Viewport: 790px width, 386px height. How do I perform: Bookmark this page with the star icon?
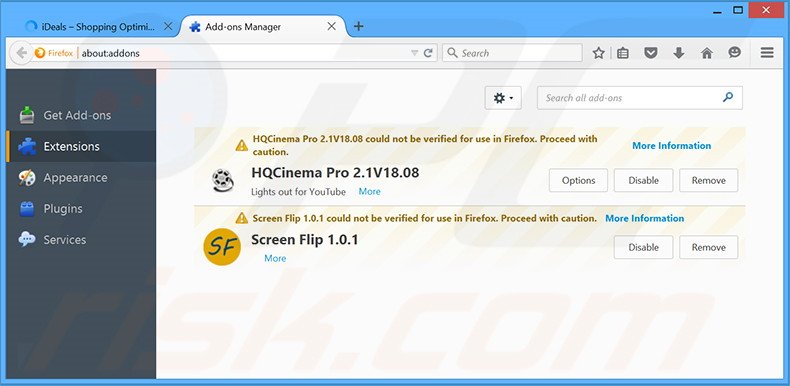pos(598,53)
